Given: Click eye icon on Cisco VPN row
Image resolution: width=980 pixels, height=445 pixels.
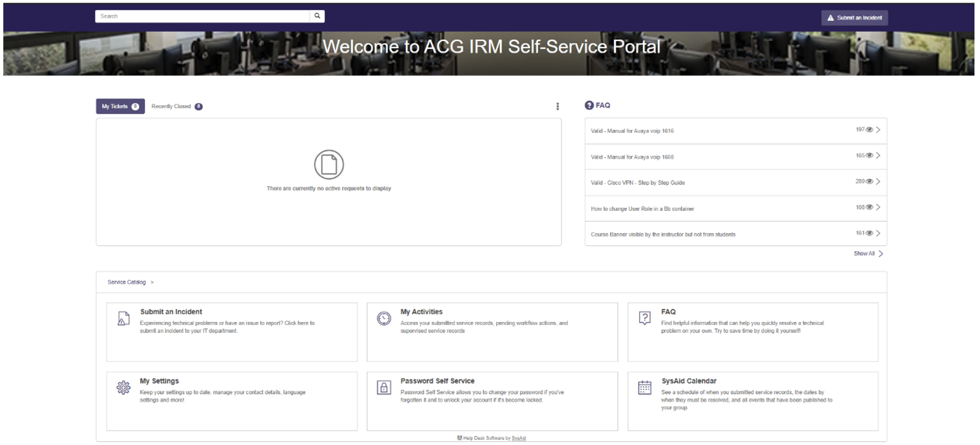Looking at the screenshot, I should point(870,182).
